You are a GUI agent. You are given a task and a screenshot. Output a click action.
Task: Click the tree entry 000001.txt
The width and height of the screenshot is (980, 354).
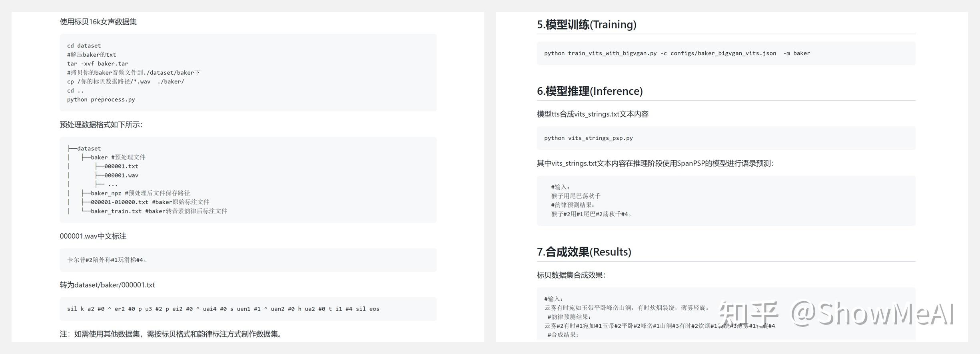point(117,166)
